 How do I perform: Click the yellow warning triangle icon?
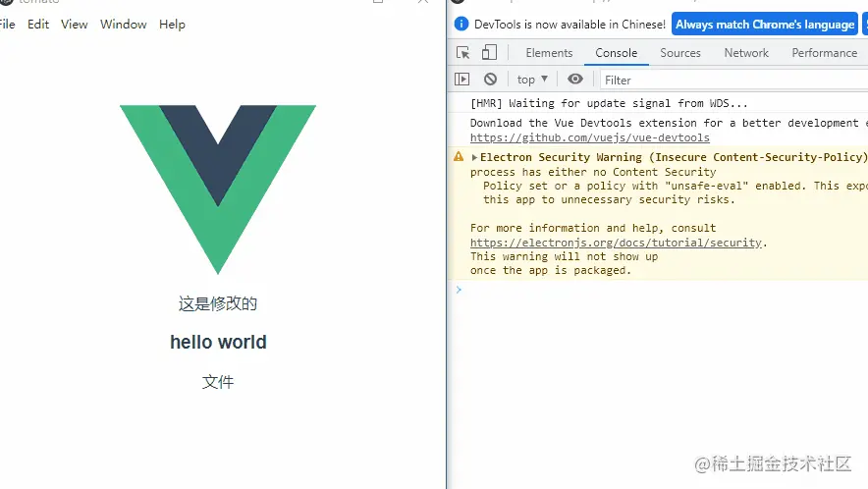[x=459, y=157]
